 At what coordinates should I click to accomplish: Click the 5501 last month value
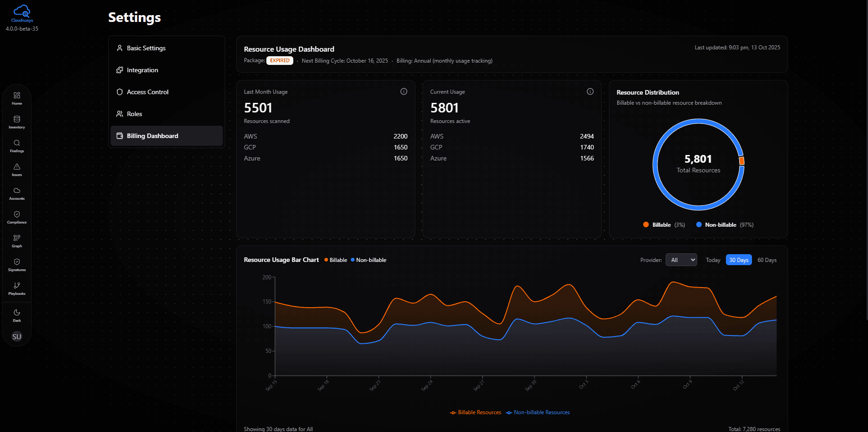pyautogui.click(x=258, y=108)
